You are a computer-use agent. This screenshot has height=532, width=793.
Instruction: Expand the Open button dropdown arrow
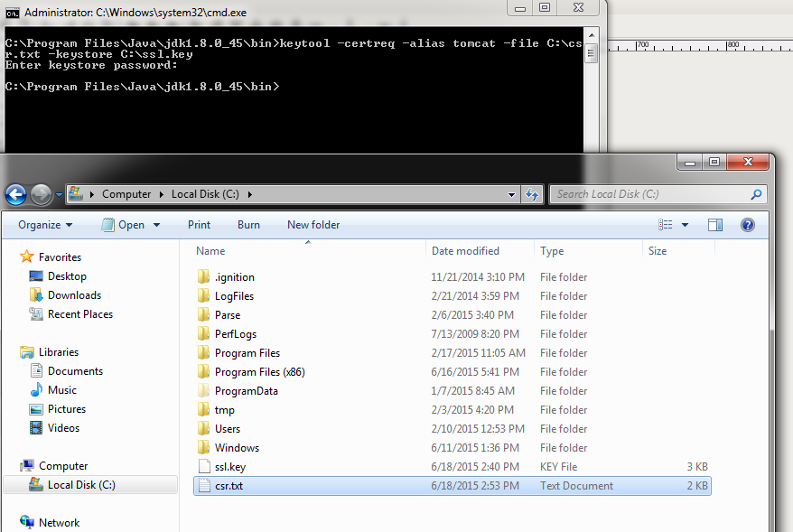[157, 225]
